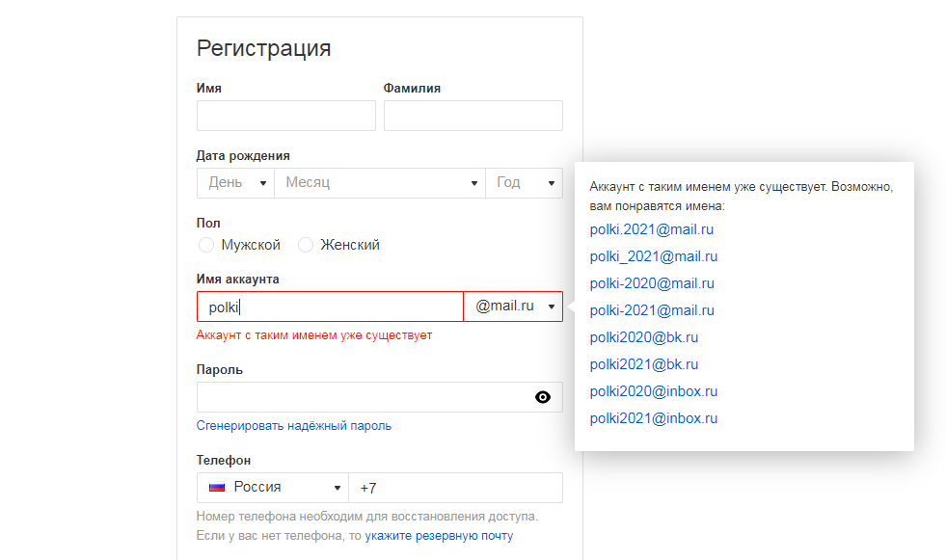The width and height of the screenshot is (946, 560).
Task: Open the Месяц birth month dropdown
Action: (x=380, y=182)
